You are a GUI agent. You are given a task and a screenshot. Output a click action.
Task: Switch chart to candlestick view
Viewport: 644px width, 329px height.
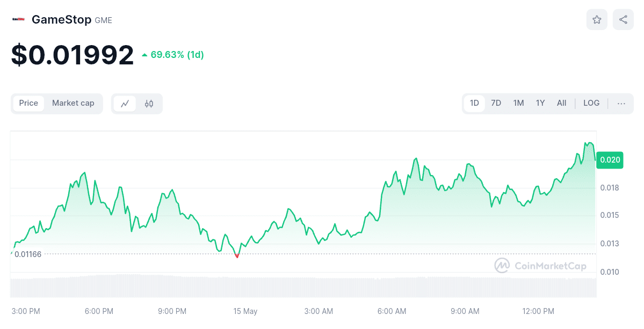pos(149,103)
